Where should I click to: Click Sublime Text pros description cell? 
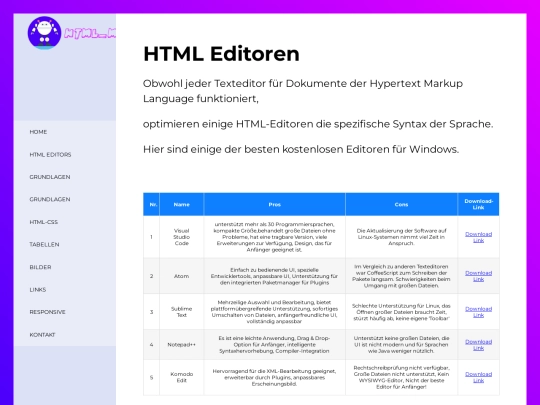click(x=274, y=312)
